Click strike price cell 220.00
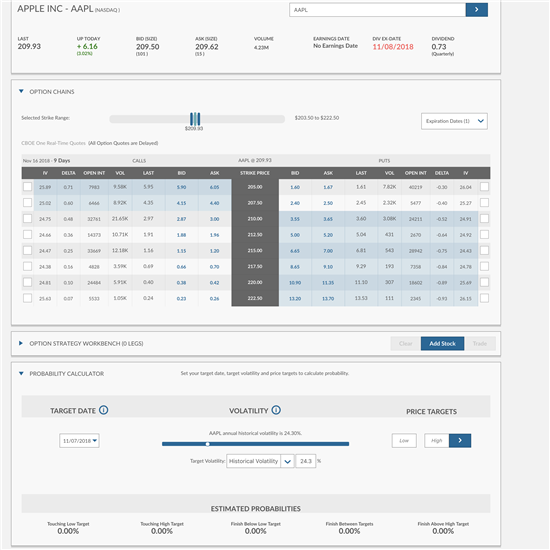 255,282
